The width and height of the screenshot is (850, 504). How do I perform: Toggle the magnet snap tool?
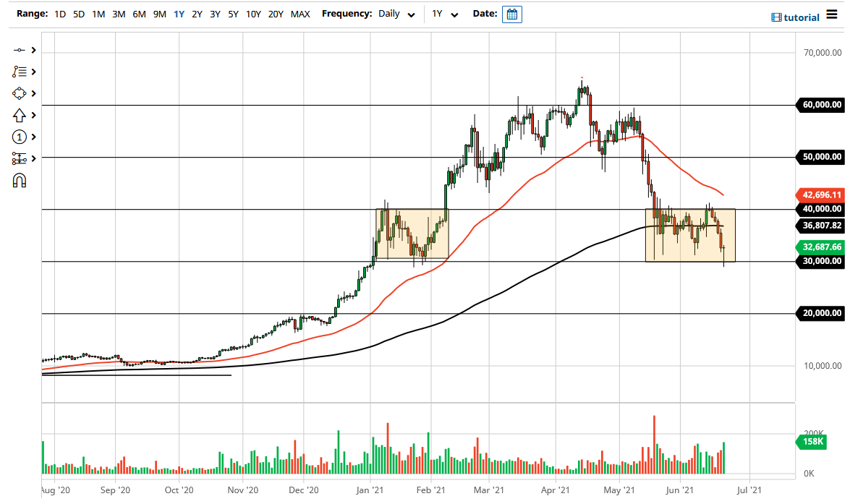coord(20,180)
